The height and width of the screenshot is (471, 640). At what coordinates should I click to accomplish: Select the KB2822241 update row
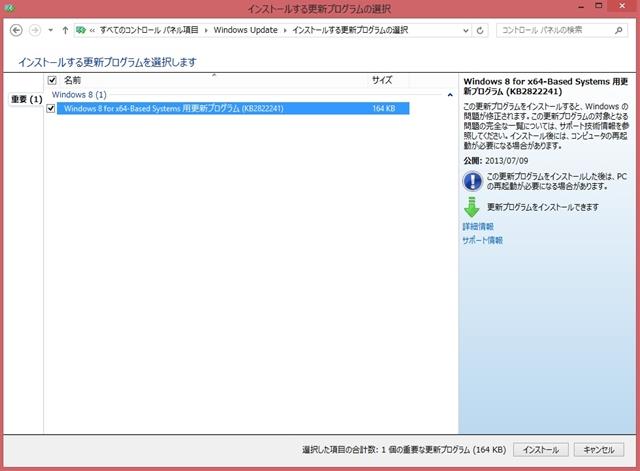click(233, 109)
